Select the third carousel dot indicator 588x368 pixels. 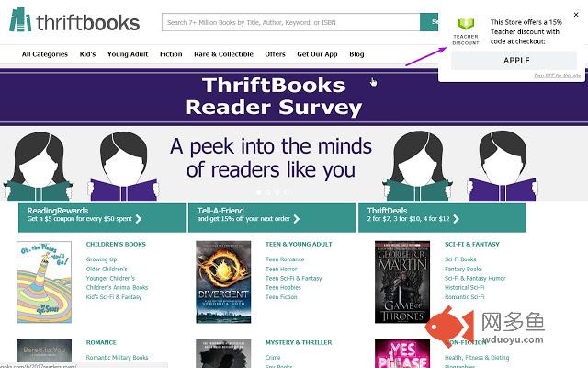(277, 192)
